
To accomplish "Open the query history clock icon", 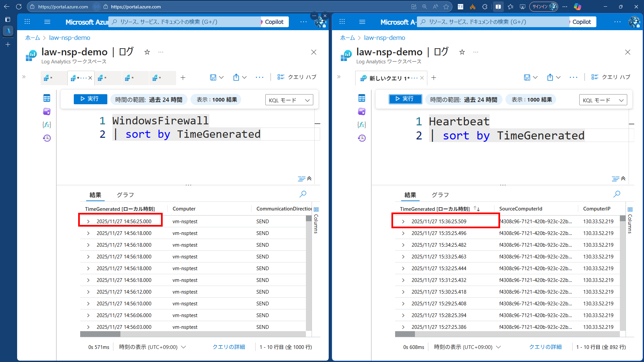I will 47,138.
